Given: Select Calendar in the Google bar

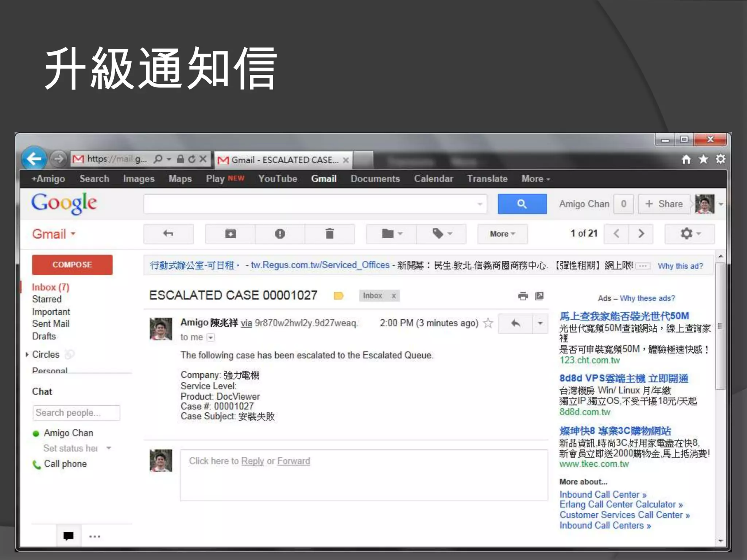Looking at the screenshot, I should coord(433,179).
